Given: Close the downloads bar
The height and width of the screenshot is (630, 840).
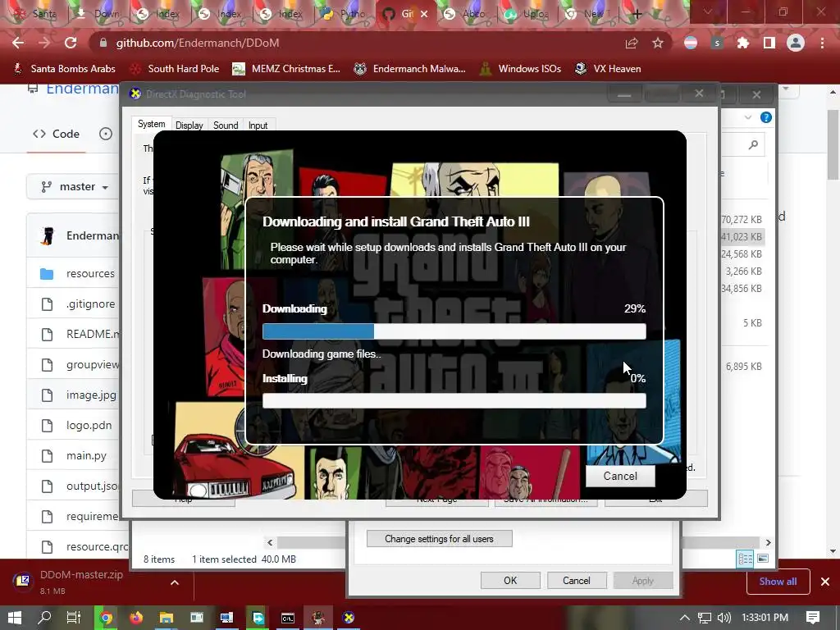Looking at the screenshot, I should (825, 582).
